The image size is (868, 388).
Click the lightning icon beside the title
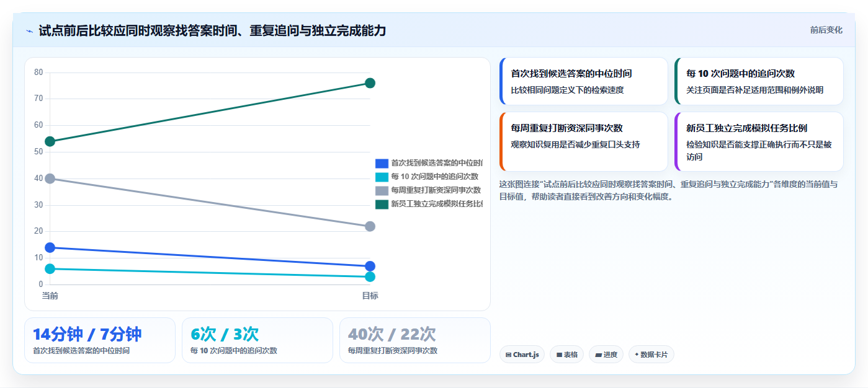(30, 31)
